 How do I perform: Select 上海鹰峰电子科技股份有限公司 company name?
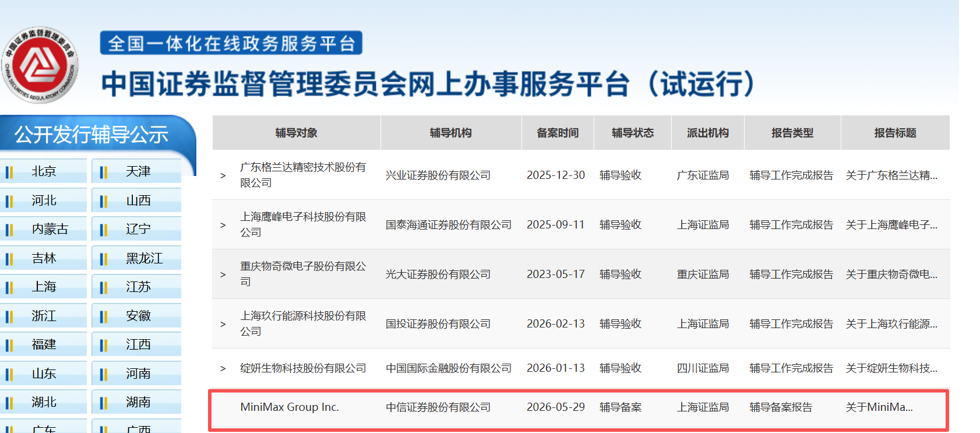click(x=303, y=224)
